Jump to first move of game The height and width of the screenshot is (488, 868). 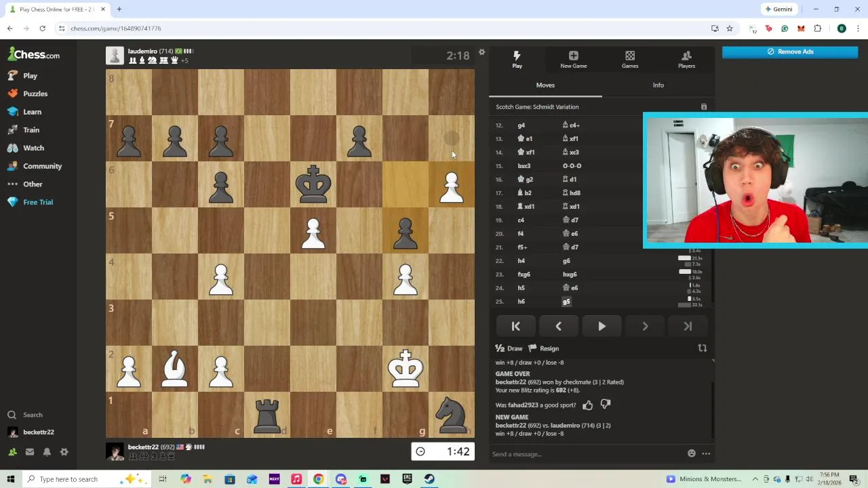click(515, 327)
